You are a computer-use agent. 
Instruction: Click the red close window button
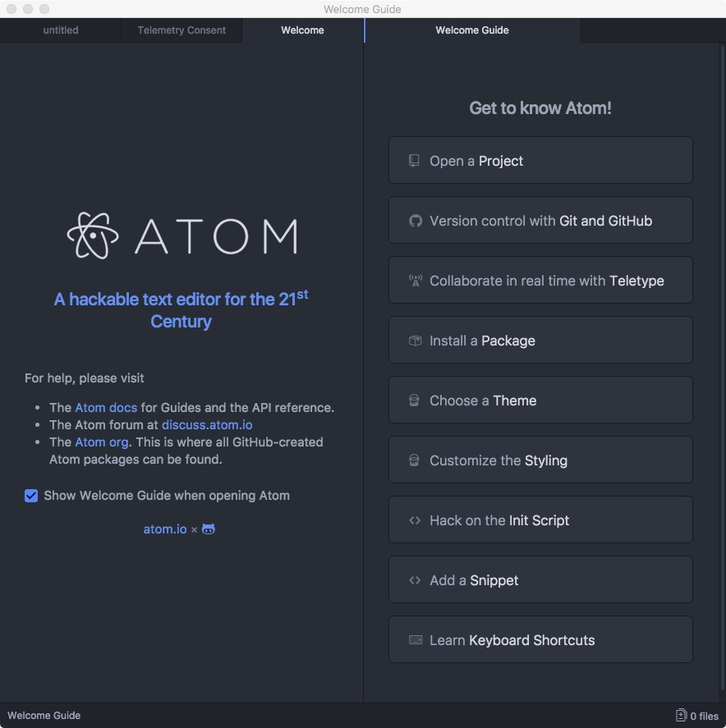[x=11, y=9]
